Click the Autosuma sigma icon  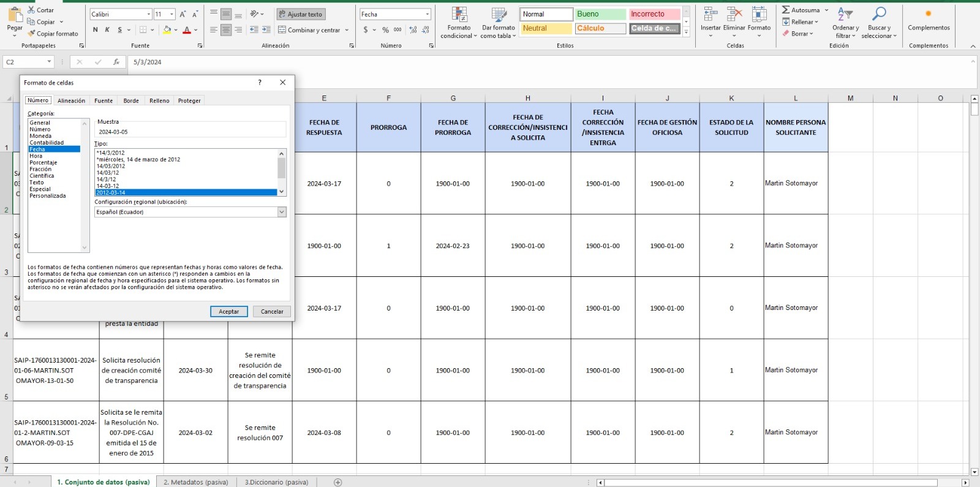pyautogui.click(x=786, y=10)
